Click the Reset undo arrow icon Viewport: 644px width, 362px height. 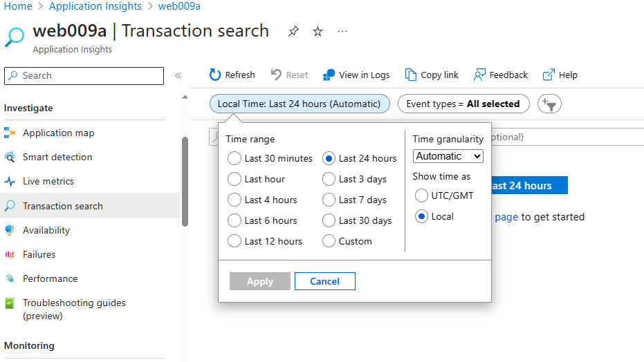(x=276, y=75)
